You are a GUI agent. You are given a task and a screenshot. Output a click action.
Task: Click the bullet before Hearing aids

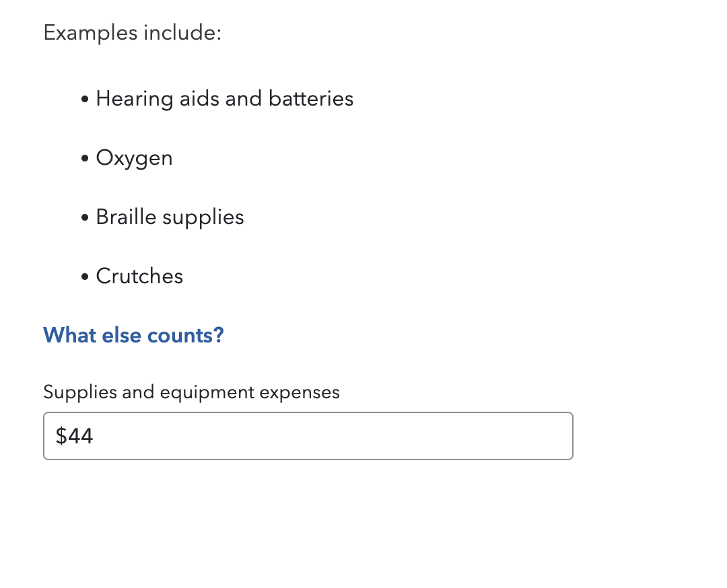click(x=84, y=100)
